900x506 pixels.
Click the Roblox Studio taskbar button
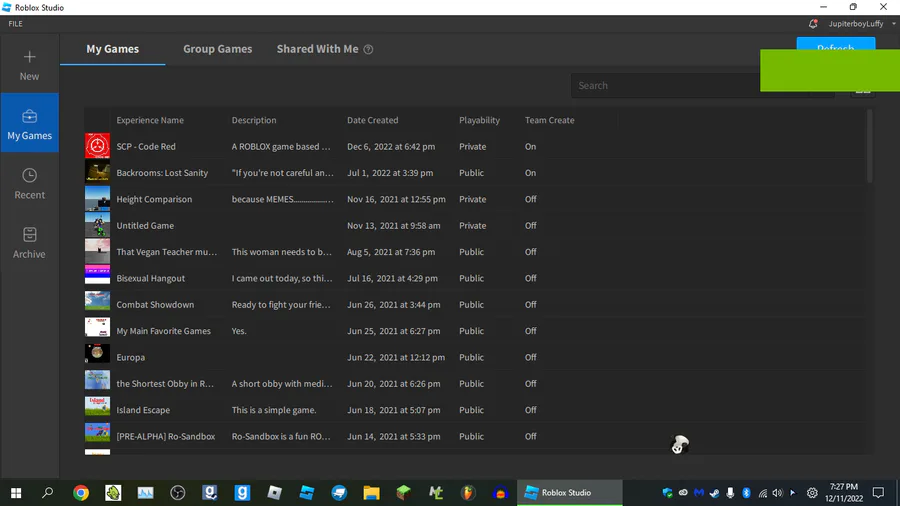(569, 493)
